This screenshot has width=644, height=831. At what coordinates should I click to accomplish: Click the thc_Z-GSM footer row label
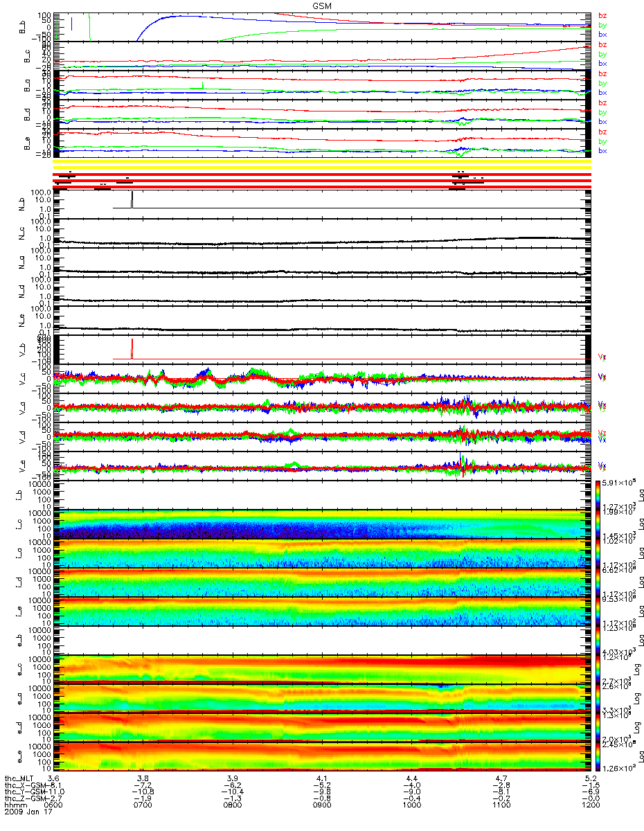tap(24, 798)
